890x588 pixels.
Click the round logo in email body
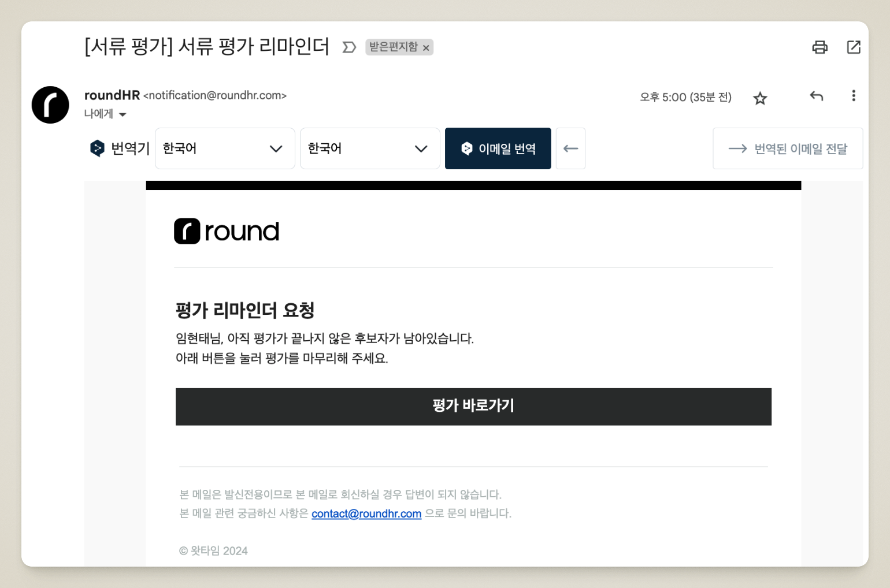227,232
